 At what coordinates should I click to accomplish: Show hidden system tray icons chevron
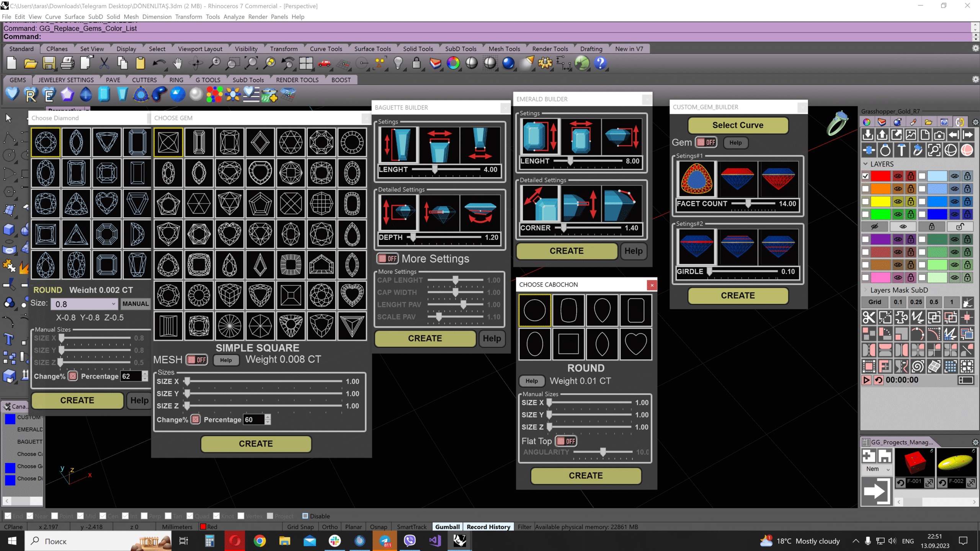tap(856, 541)
